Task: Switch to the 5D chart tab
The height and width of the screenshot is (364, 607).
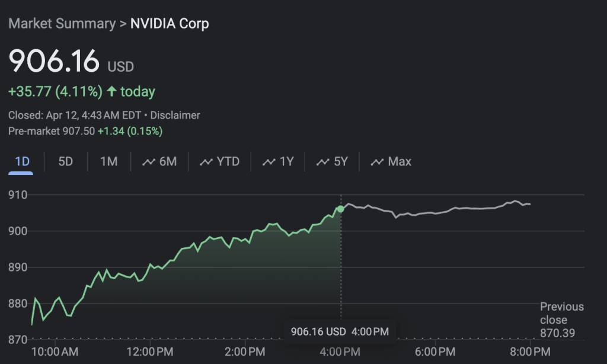Action: coord(65,162)
